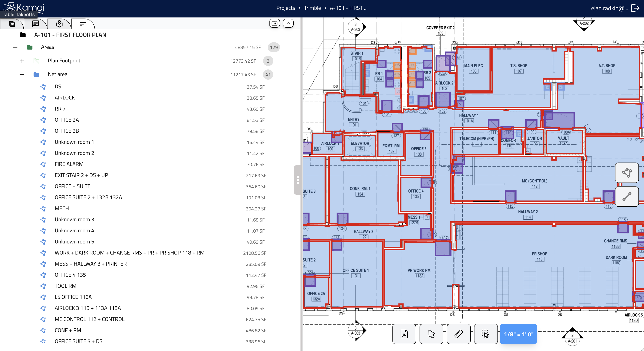644x351 pixels.
Task: Click the panel divider drag handle
Action: (x=298, y=180)
